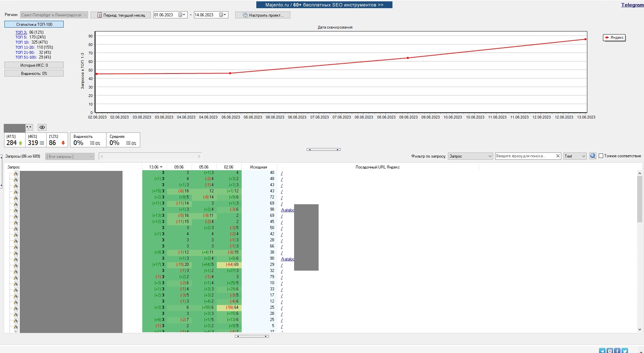Click the ТОП 11-20 statistics link

tap(25, 47)
